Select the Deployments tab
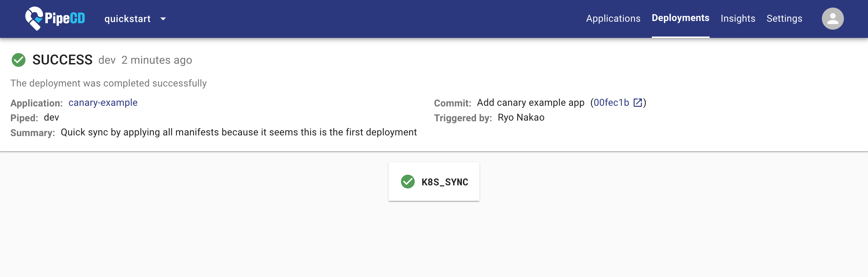Image resolution: width=868 pixels, height=277 pixels. tap(680, 18)
